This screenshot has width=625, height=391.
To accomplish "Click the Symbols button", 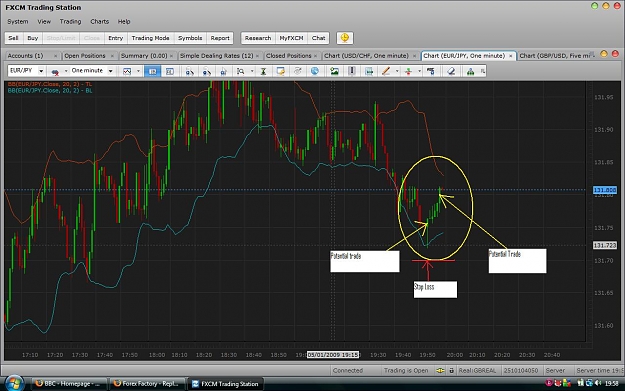I will tap(190, 38).
